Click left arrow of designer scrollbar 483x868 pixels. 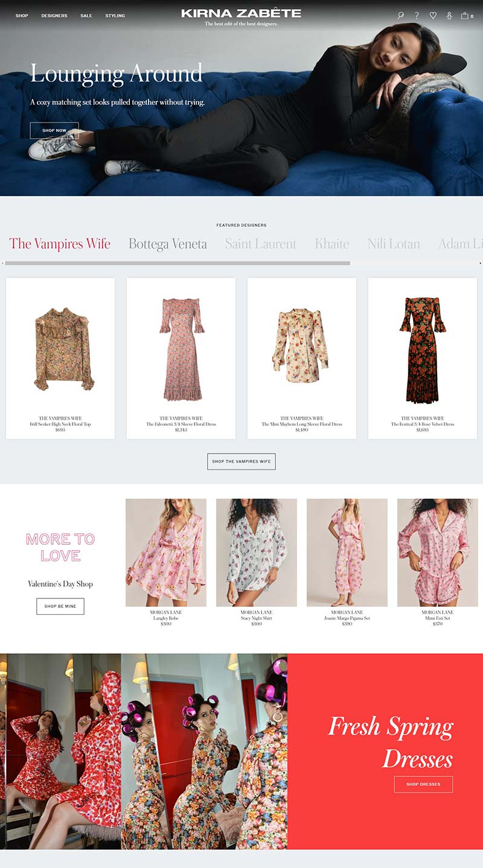2,263
